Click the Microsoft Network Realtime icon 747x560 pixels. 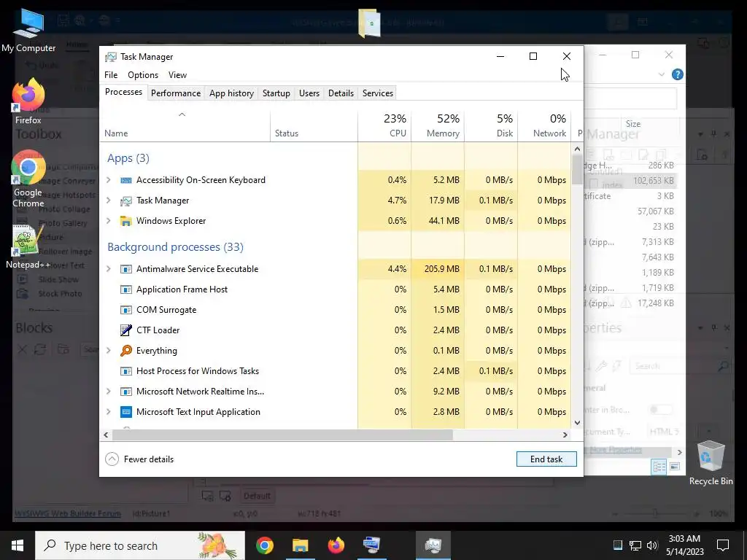[125, 392]
